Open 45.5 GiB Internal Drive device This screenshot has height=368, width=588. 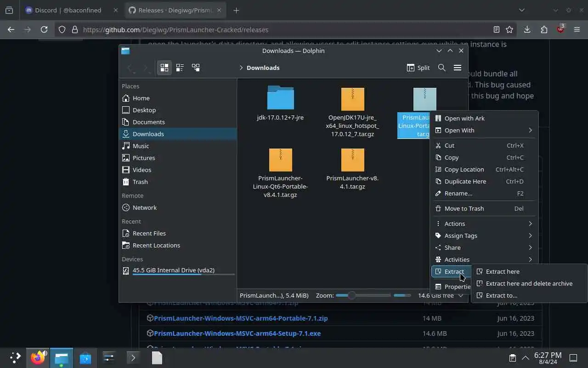tap(178, 270)
